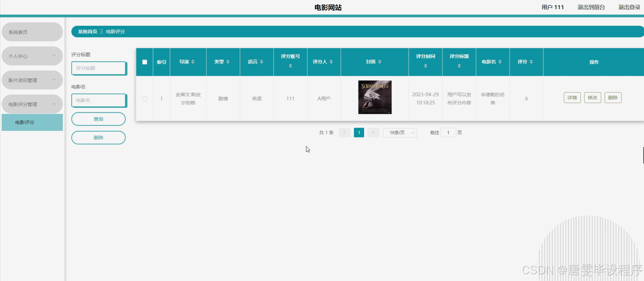The width and height of the screenshot is (644, 281).
Task: Select 电影评分 submenu item
Action: point(32,122)
